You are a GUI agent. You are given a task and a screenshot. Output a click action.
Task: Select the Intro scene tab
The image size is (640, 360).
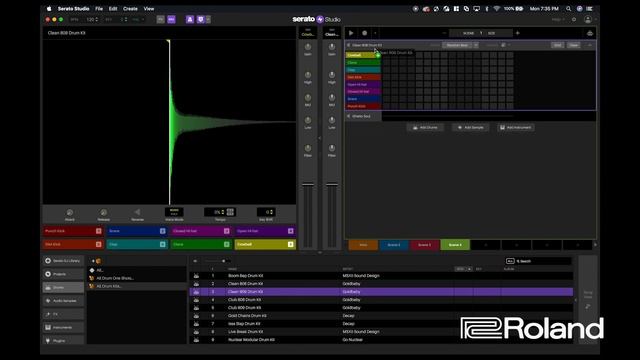tap(363, 245)
